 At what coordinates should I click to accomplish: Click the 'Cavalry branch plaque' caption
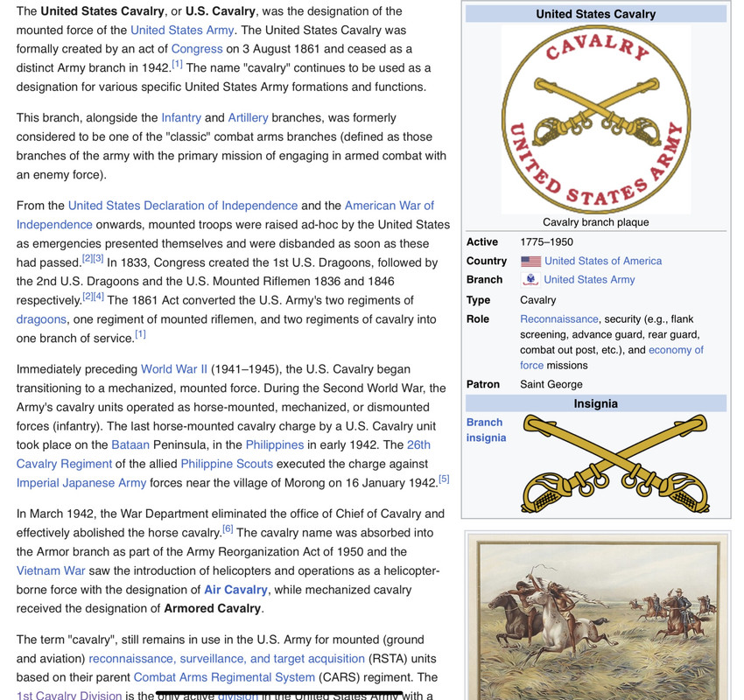point(596,222)
